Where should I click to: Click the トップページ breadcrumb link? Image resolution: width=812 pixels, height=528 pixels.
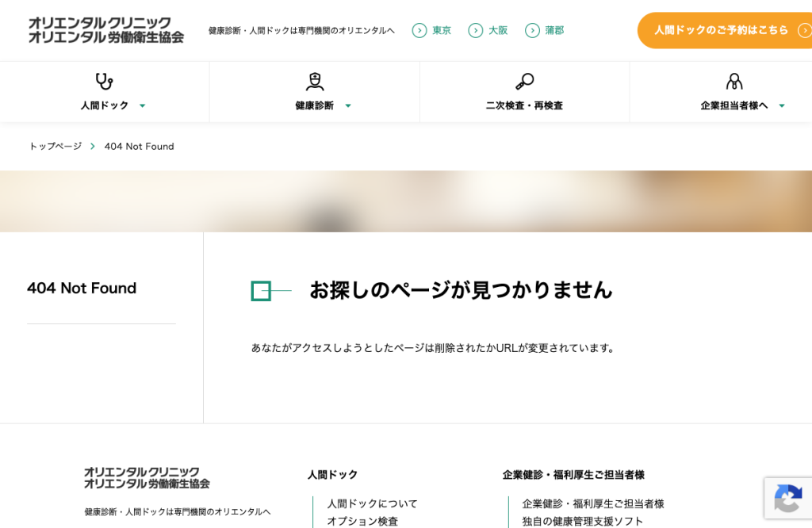[x=56, y=147]
